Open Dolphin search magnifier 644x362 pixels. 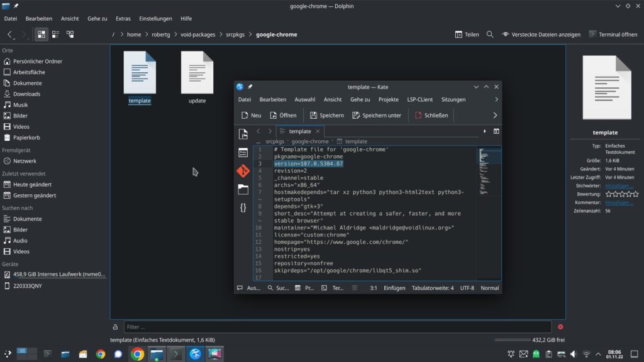pyautogui.click(x=490, y=35)
